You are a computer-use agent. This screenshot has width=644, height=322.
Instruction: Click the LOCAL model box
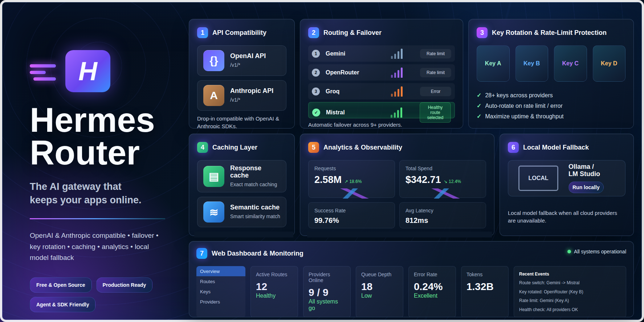pos(538,178)
